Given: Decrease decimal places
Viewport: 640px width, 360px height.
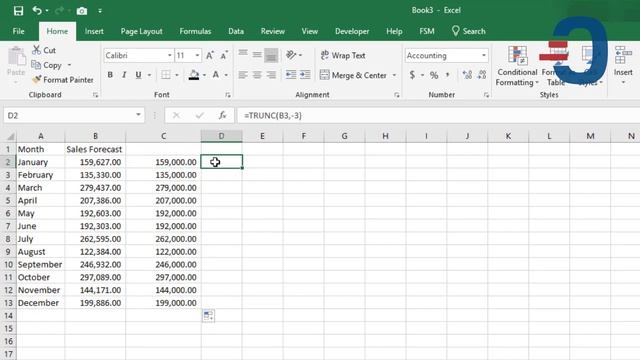Looking at the screenshot, I should click(482, 75).
